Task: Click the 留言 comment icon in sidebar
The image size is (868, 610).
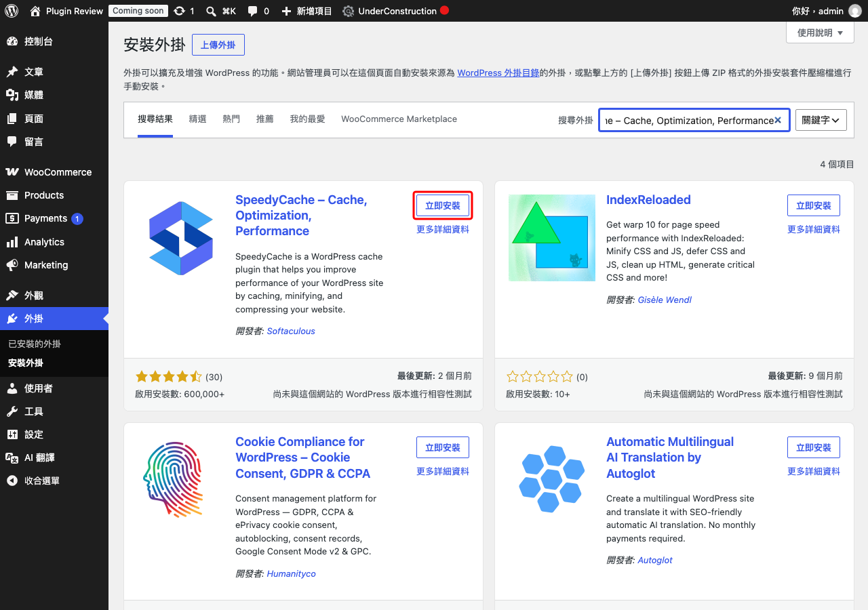Action: pyautogui.click(x=12, y=142)
